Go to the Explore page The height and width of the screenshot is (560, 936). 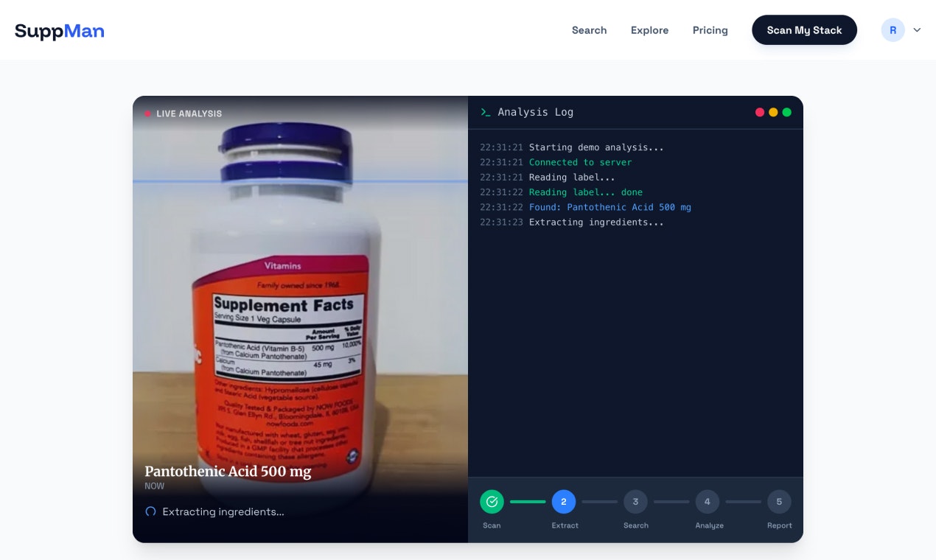[x=649, y=30]
